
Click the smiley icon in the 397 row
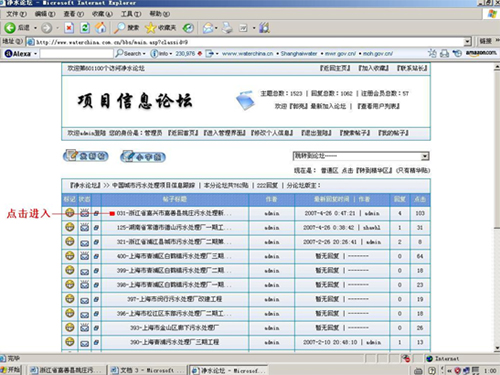tap(70, 298)
